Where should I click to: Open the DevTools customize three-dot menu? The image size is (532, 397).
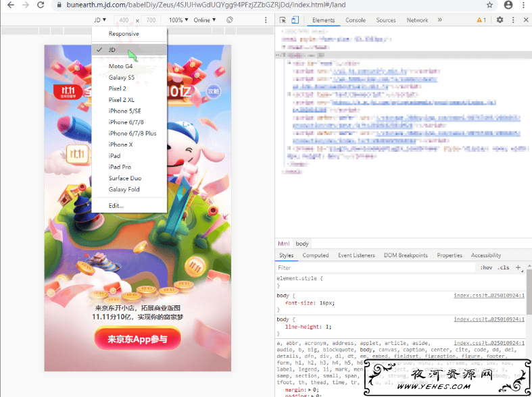(513, 20)
